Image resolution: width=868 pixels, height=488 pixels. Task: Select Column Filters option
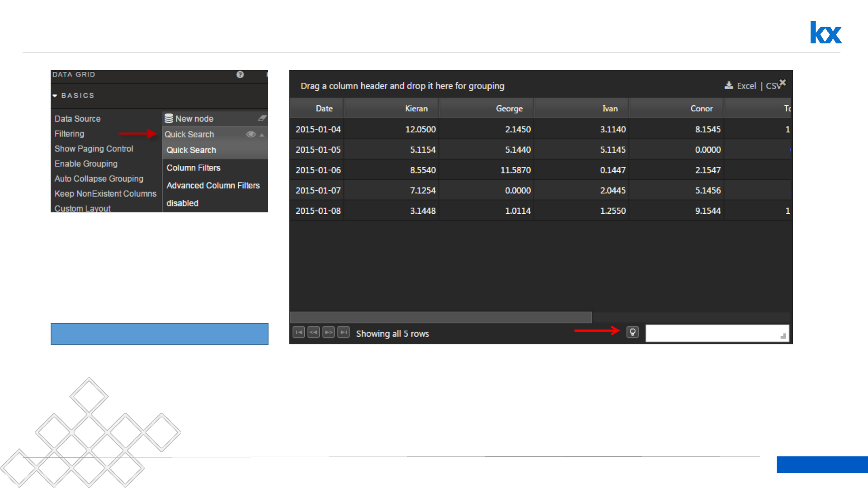193,168
